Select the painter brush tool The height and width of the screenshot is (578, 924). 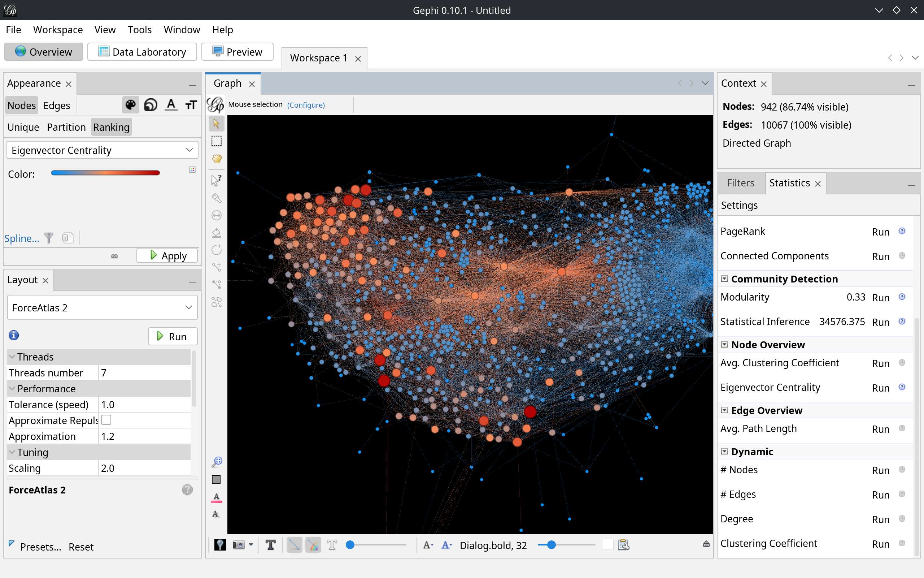[217, 198]
